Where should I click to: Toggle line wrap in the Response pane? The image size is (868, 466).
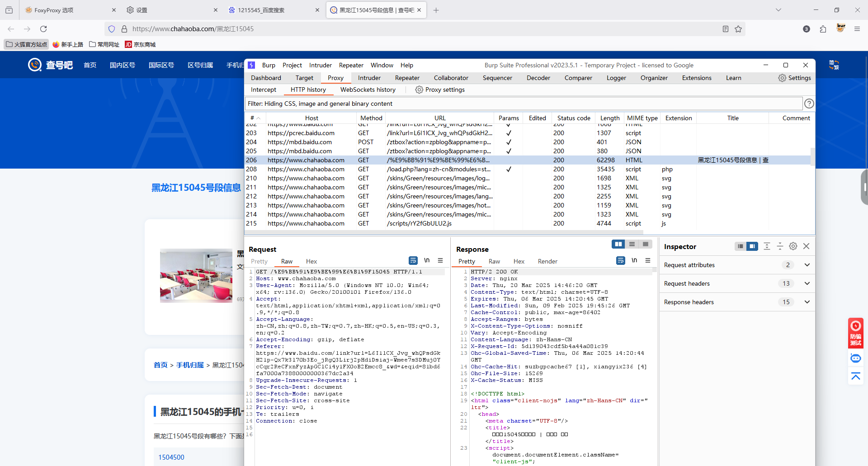(620, 261)
